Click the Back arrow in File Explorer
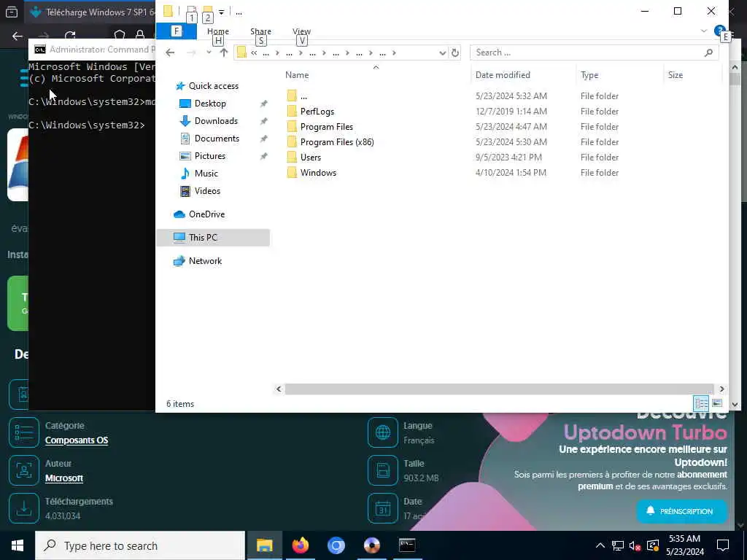This screenshot has width=747, height=560. pos(170,52)
